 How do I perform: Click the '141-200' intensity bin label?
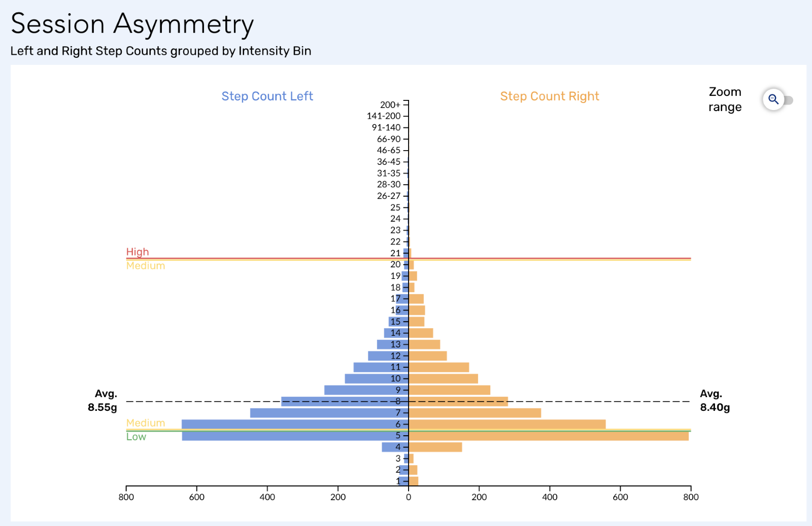384,116
